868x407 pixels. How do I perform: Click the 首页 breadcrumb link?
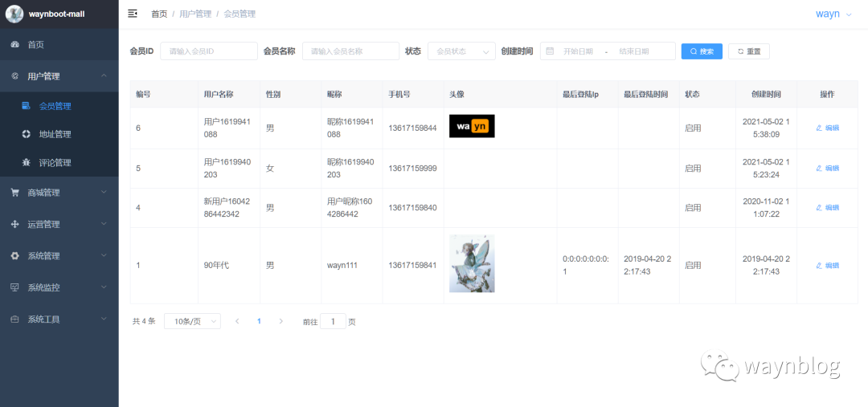coord(159,14)
